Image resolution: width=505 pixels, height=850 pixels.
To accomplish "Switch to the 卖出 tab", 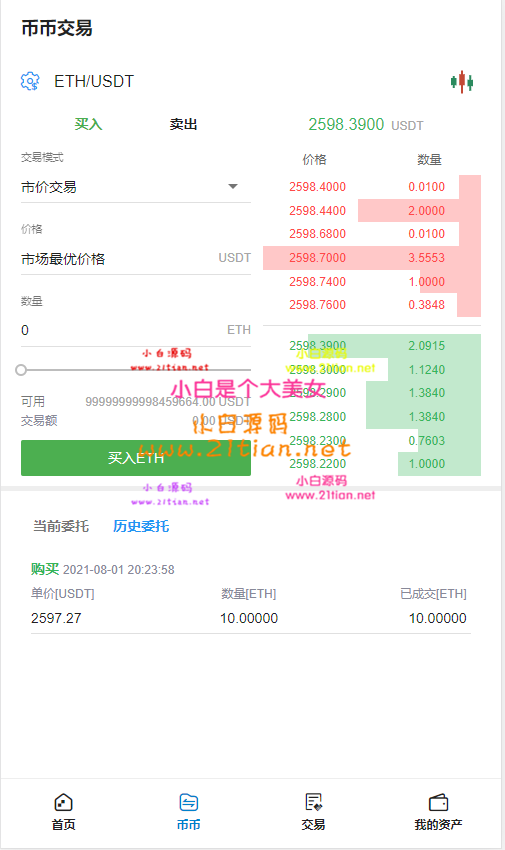I will coord(183,124).
